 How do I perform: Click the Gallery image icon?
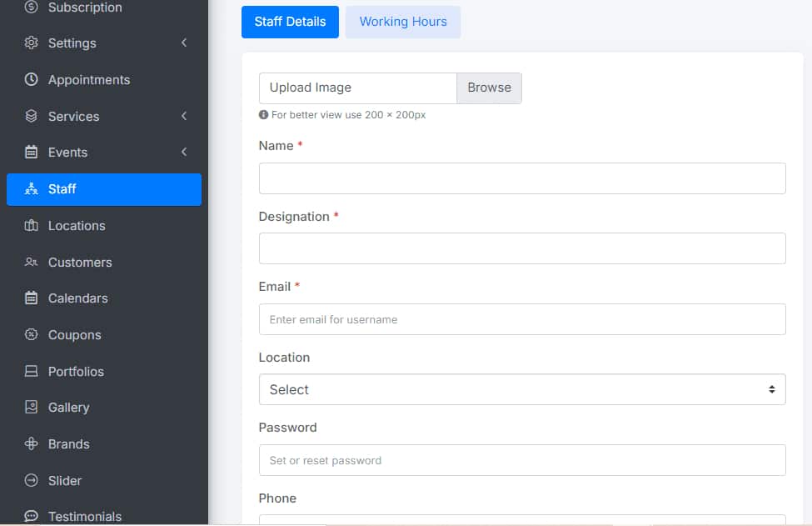[32, 408]
